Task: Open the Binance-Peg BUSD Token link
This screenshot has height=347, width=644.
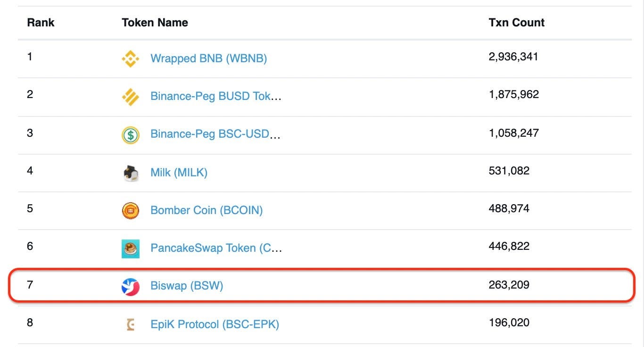Action: point(215,96)
